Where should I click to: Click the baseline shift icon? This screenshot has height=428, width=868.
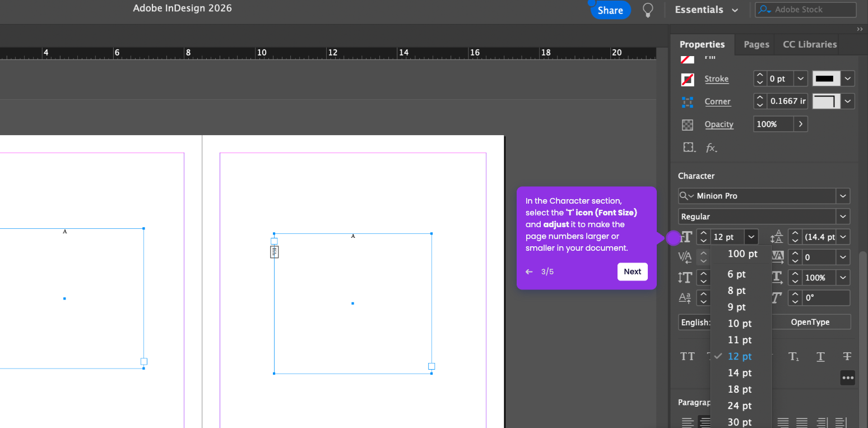point(685,298)
